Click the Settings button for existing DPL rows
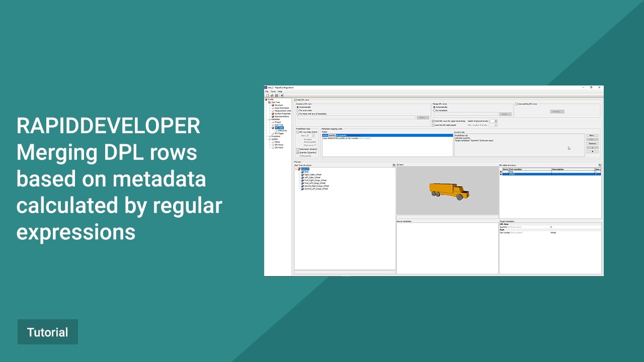 coord(557,112)
